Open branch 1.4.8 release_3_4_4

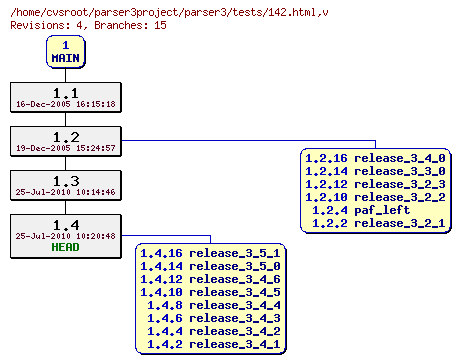coord(214,305)
